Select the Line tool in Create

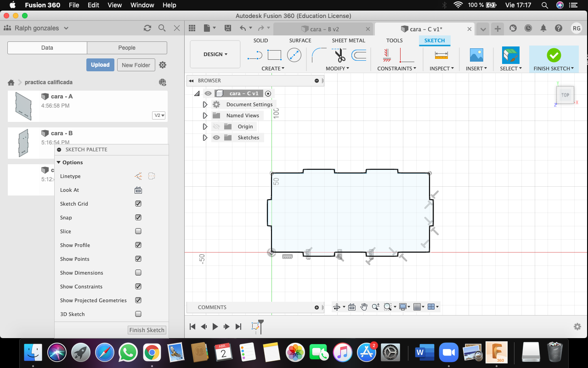254,55
